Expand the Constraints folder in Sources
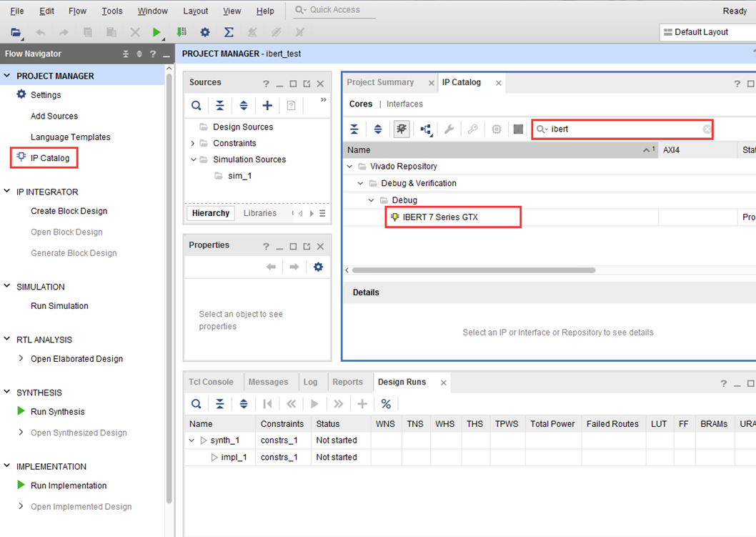756x537 pixels. coord(193,143)
